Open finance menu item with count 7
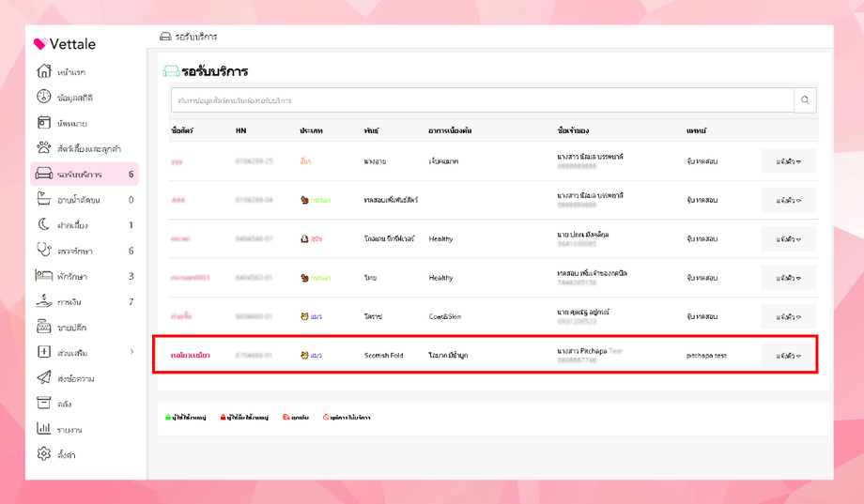The width and height of the screenshot is (864, 504). point(85,301)
